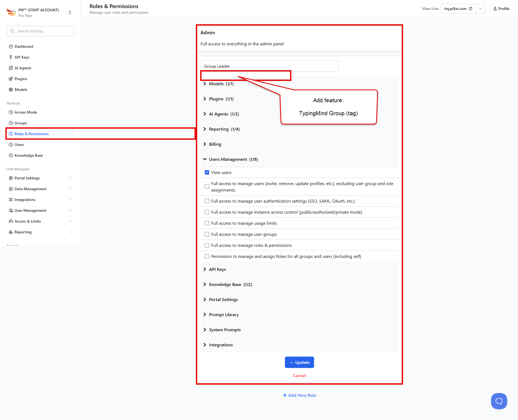Expand the Models permission section

pyautogui.click(x=299, y=84)
